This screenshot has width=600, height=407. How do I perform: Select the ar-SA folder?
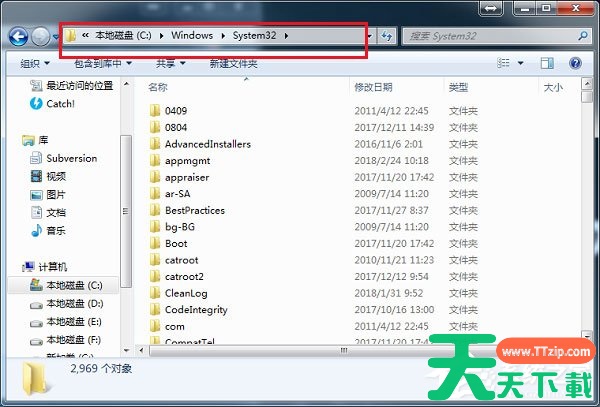point(170,194)
